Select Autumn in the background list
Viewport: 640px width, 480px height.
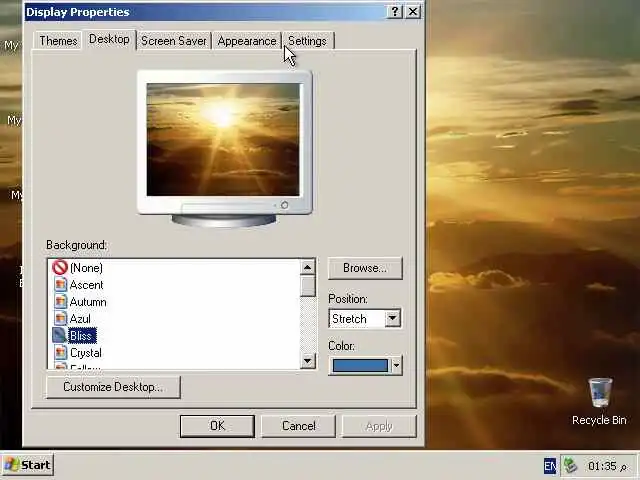(x=88, y=302)
